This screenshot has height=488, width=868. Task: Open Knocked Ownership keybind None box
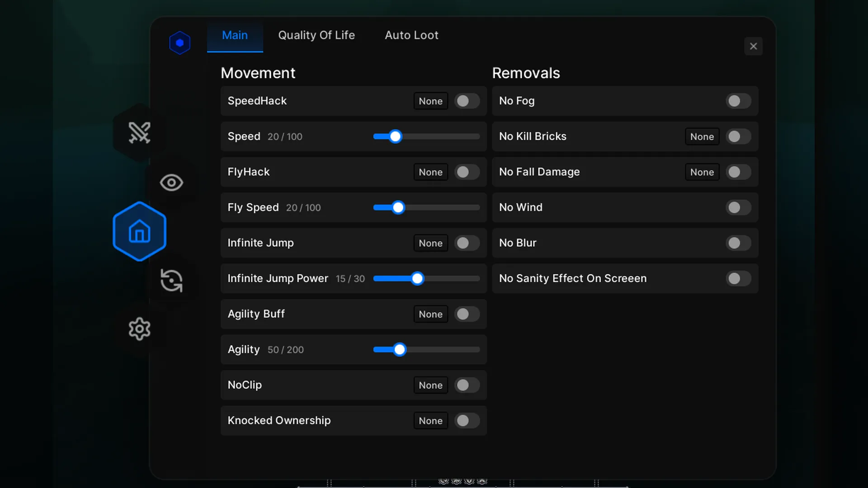click(x=430, y=421)
